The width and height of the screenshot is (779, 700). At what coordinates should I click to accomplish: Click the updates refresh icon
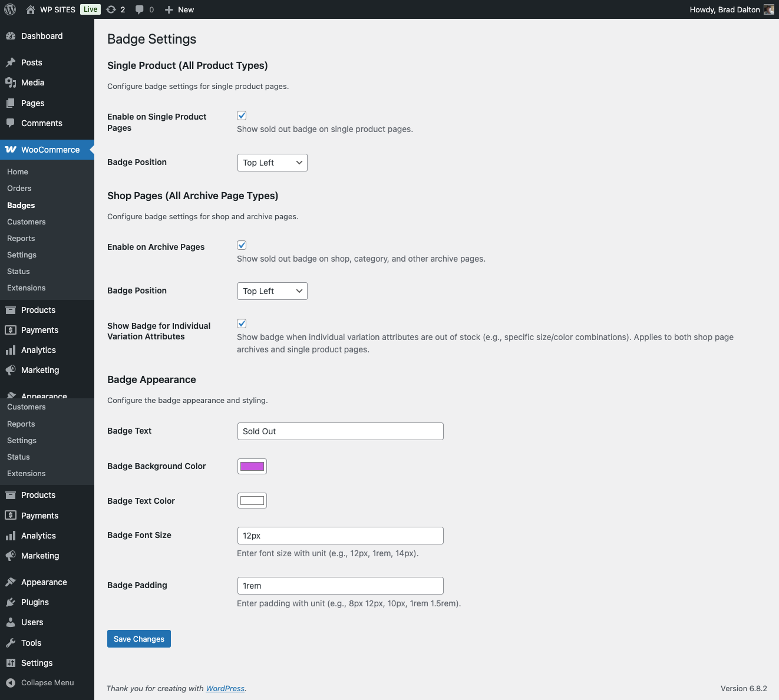[x=111, y=9]
